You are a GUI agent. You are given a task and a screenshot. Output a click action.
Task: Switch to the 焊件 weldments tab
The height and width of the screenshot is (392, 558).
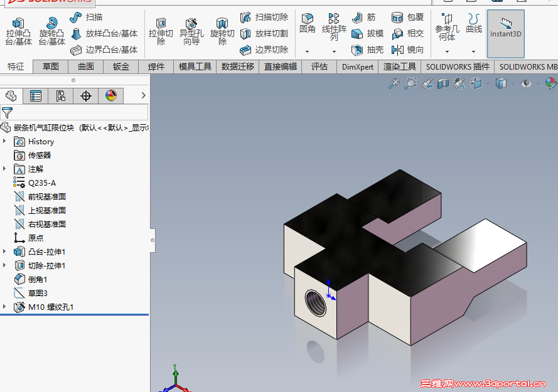click(156, 66)
